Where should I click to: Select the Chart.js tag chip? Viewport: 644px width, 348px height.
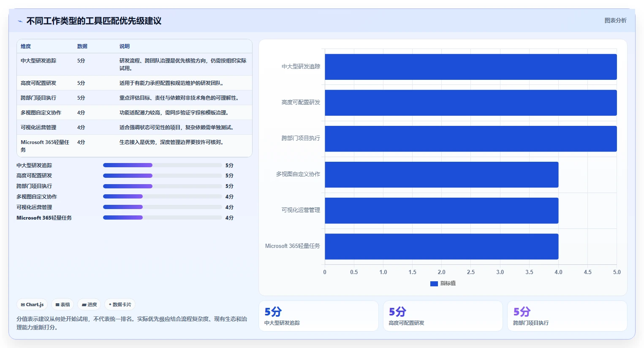pos(32,304)
